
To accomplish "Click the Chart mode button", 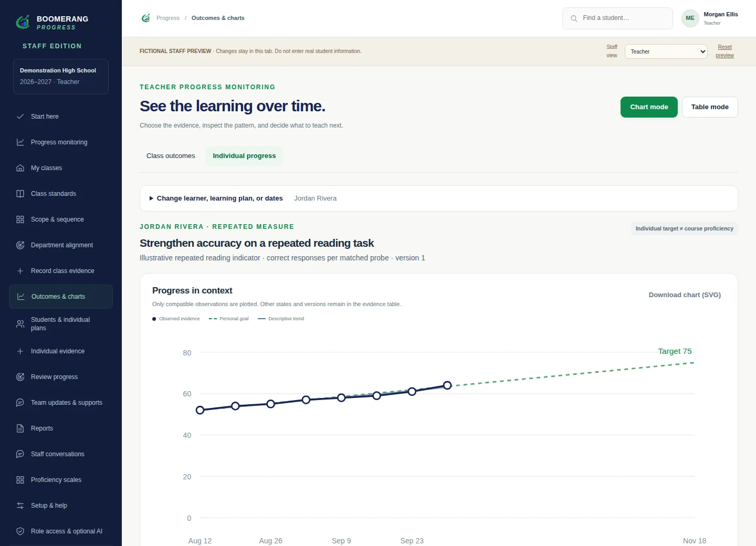I will click(649, 107).
